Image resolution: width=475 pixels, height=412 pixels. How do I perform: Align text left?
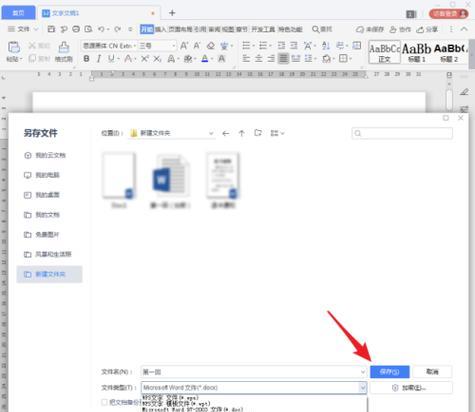[246, 59]
